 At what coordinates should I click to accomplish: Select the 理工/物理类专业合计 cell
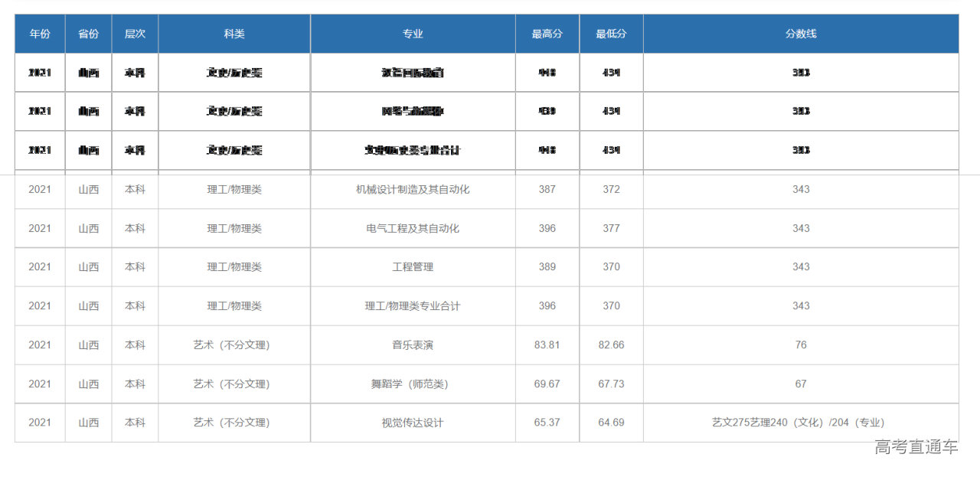[413, 305]
